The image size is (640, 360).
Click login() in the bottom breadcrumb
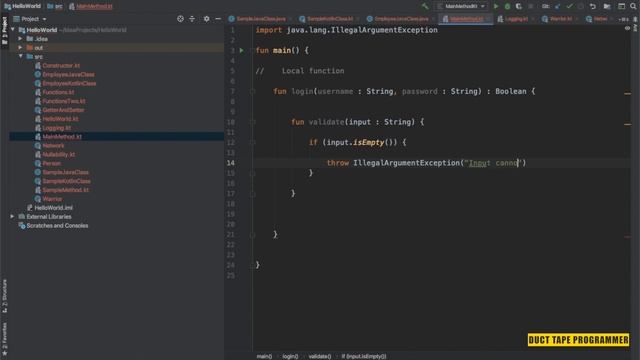(x=290, y=356)
